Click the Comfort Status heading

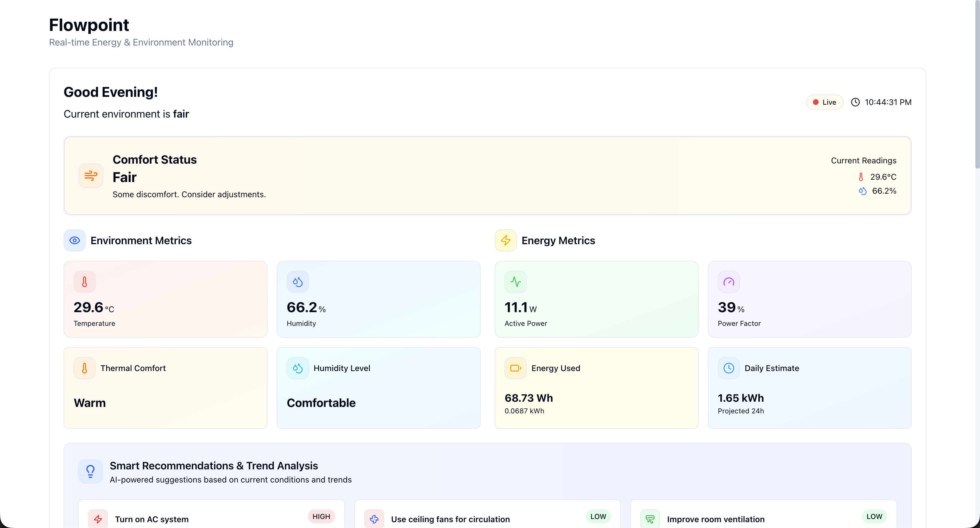pos(155,160)
